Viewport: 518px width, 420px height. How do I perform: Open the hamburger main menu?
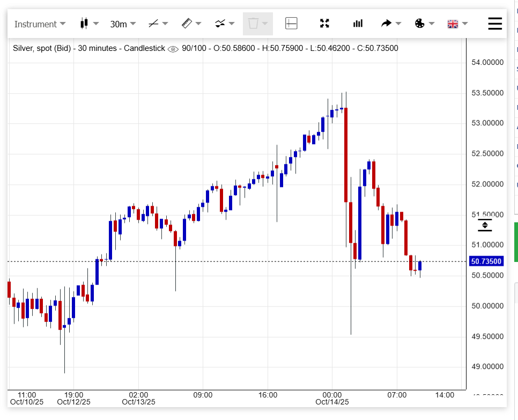[495, 24]
